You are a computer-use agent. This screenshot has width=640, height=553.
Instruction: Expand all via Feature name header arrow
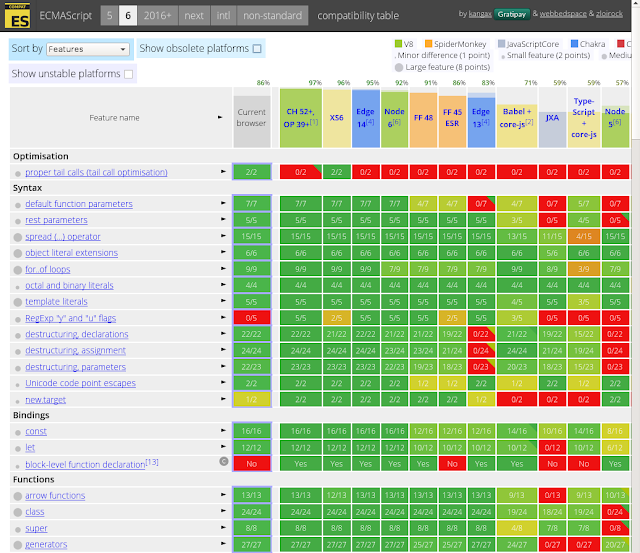coord(220,117)
